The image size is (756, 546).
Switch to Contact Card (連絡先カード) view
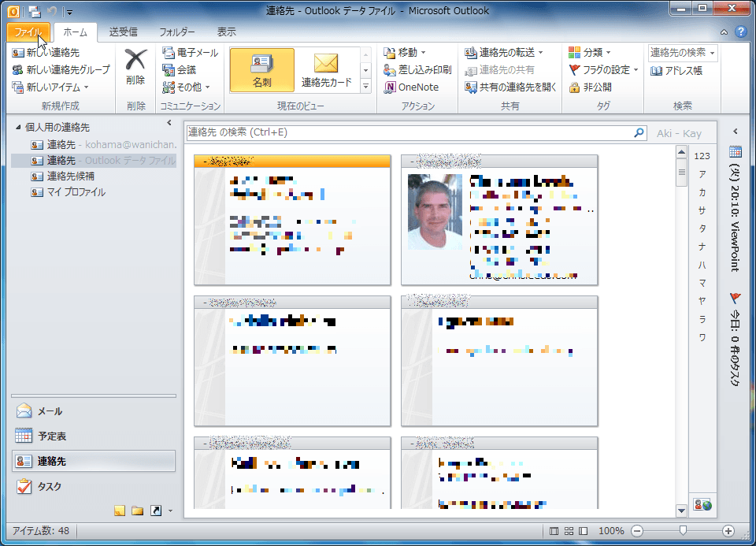pyautogui.click(x=326, y=70)
